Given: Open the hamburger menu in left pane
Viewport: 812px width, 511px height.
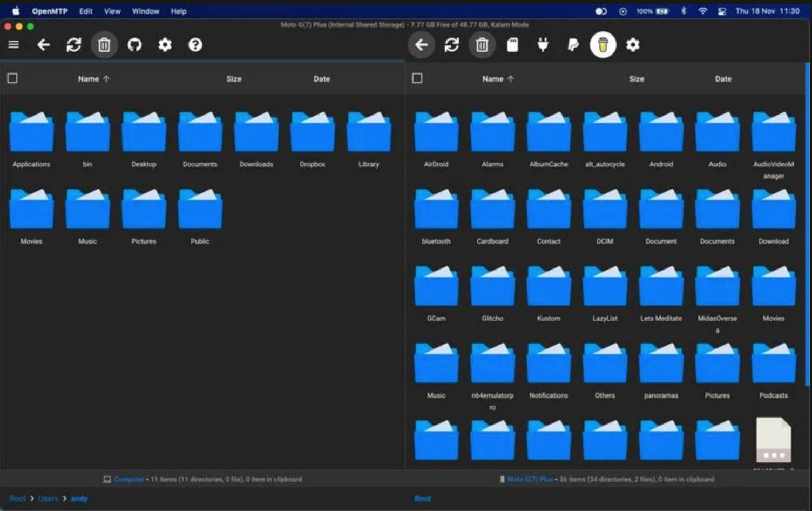Looking at the screenshot, I should 13,45.
